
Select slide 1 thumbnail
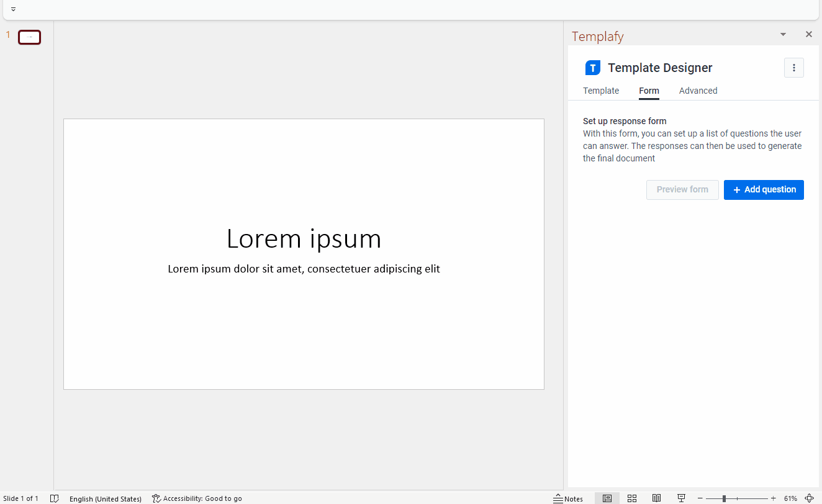(29, 37)
